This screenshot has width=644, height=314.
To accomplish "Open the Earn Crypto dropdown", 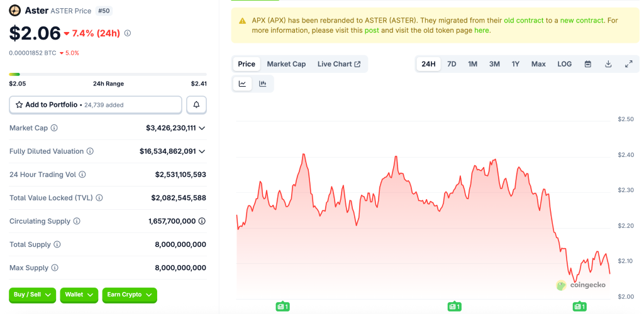I will [x=129, y=295].
